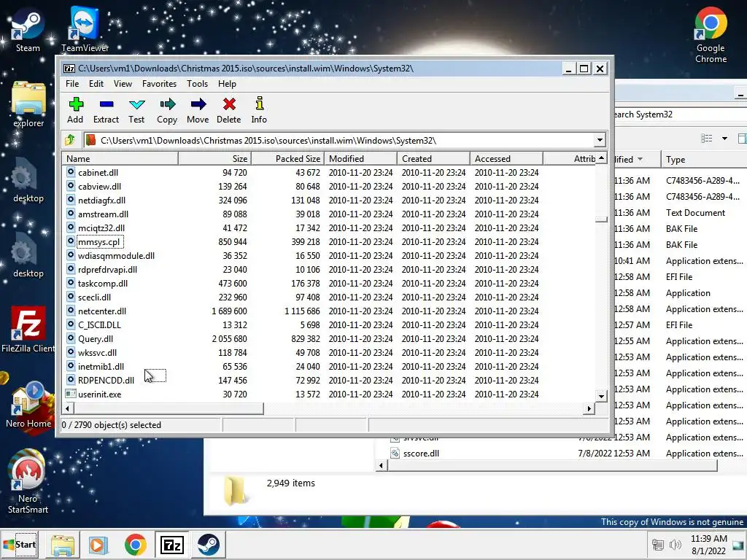Open Nero Home shortcut
This screenshot has height=560, width=747.
pos(28,405)
